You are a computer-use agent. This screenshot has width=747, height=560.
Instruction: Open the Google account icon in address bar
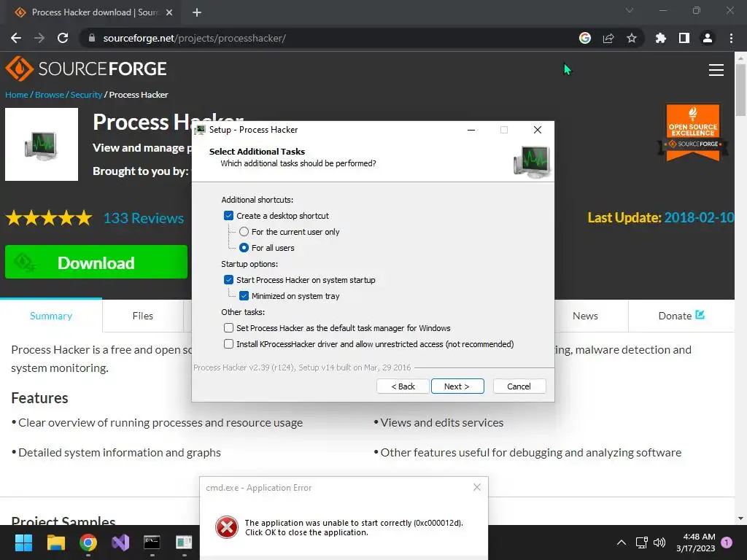coord(585,38)
